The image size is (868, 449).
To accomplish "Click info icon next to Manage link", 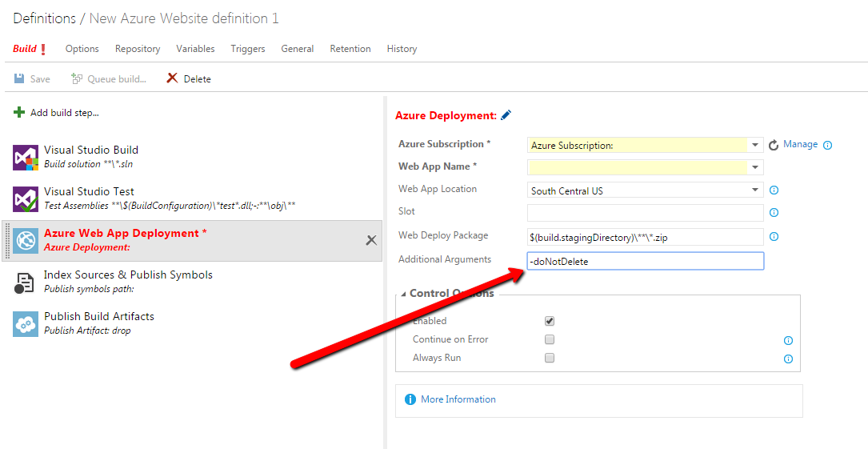I will pyautogui.click(x=827, y=145).
